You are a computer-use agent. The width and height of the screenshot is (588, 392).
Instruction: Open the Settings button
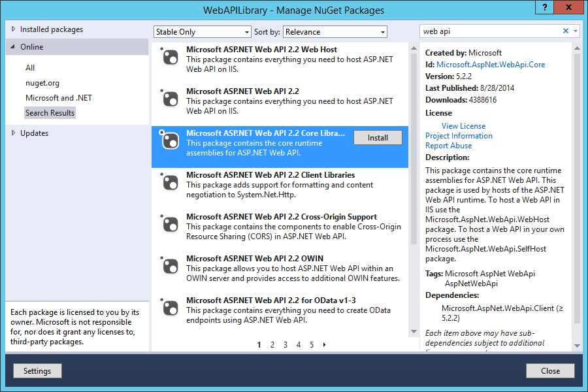pyautogui.click(x=37, y=371)
